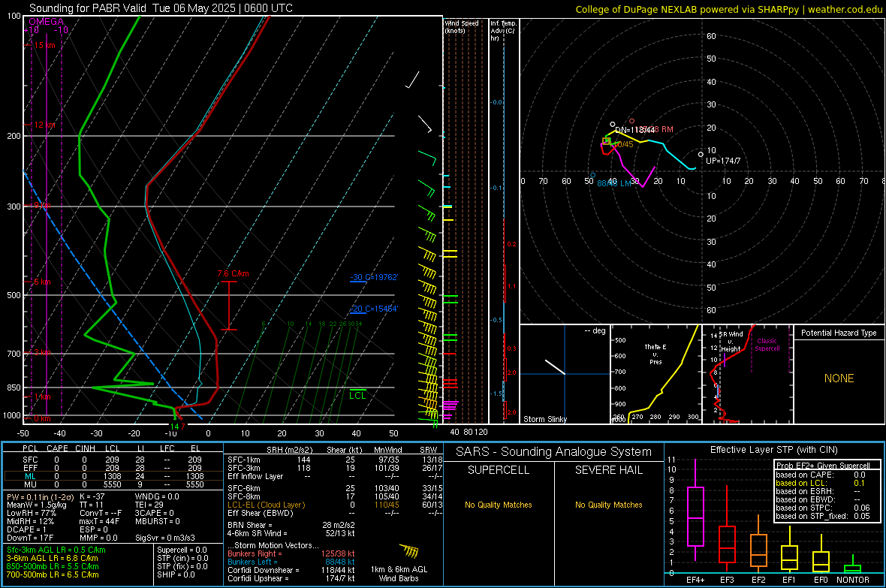886x588 pixels.
Task: Click '700-500mb LR = 6.5 C/km'
Action: pos(53,574)
